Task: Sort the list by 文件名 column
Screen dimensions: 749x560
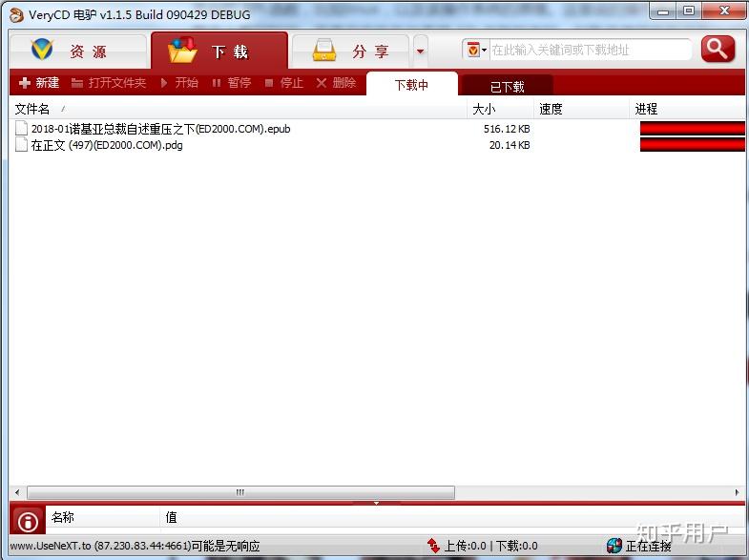Action: 238,109
